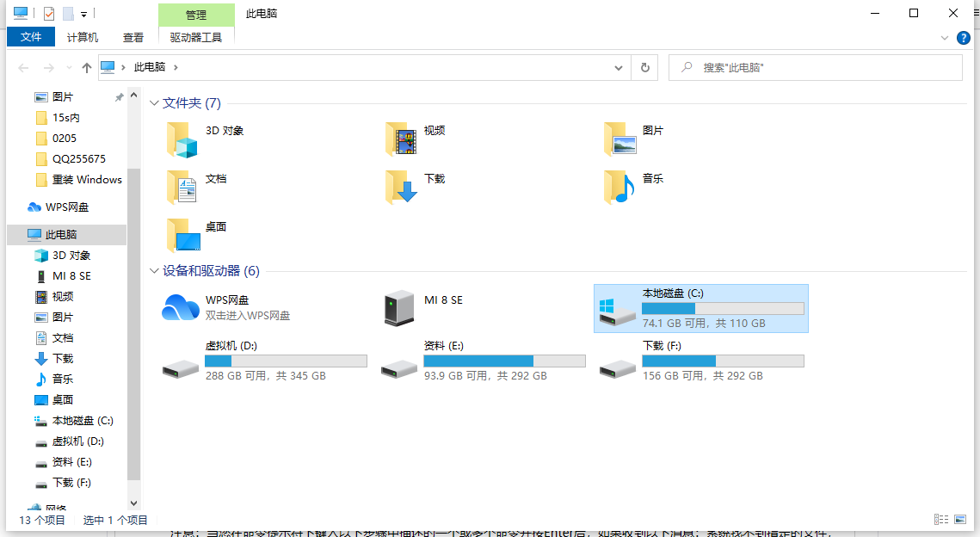Click the checkmark icon on the Quick Access Toolbar
Screen dimensions: 980x537
tap(48, 13)
